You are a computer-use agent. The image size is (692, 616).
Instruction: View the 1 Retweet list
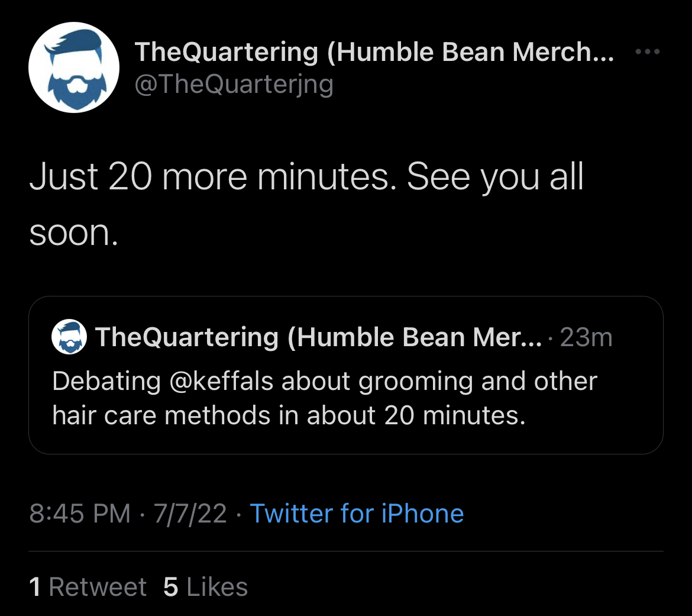[88, 587]
